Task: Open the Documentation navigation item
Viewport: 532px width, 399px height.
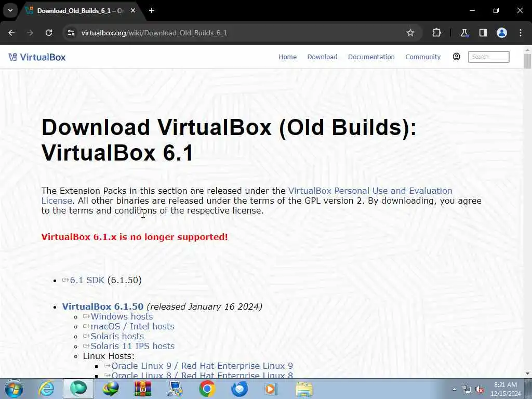Action: click(371, 57)
